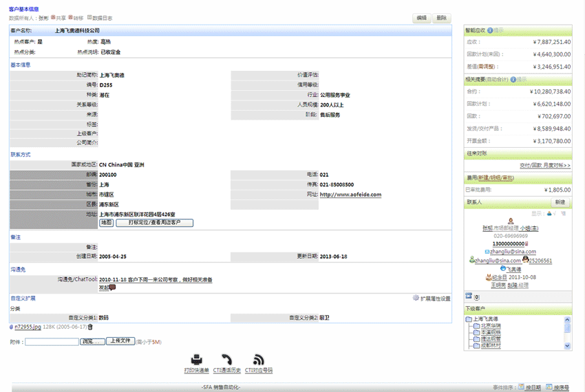Expand 上海飞奥德 folder in subordinate customers tree
This screenshot has width=585, height=392.
click(x=469, y=319)
